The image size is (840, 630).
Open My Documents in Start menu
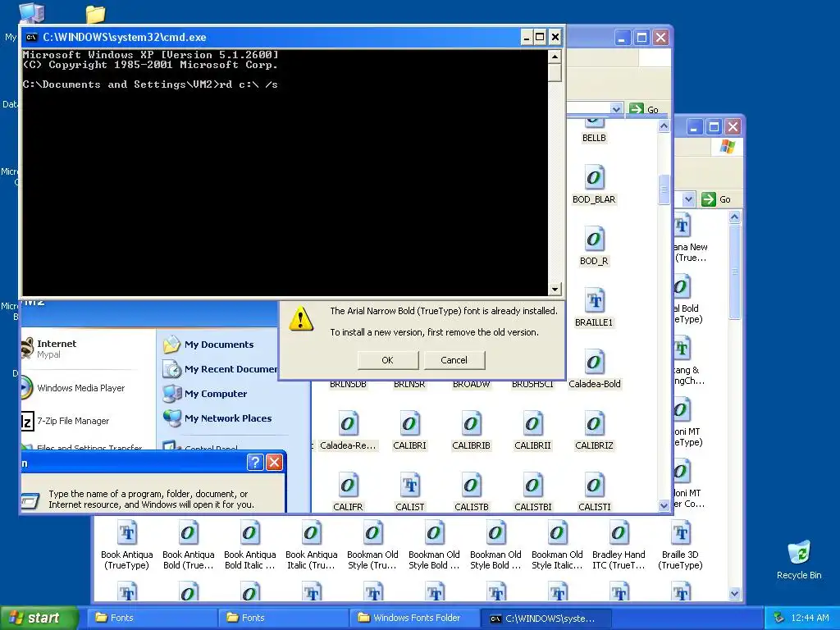(x=208, y=345)
